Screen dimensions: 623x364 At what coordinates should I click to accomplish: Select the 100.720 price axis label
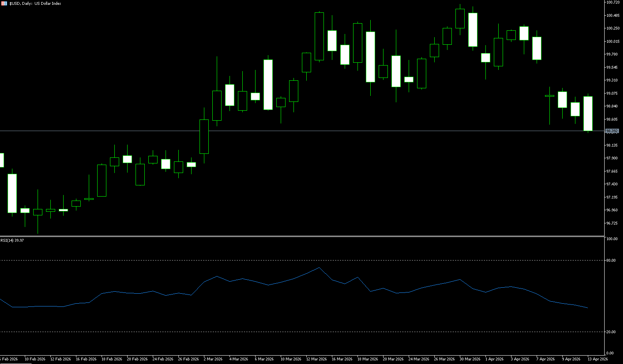(x=613, y=2)
